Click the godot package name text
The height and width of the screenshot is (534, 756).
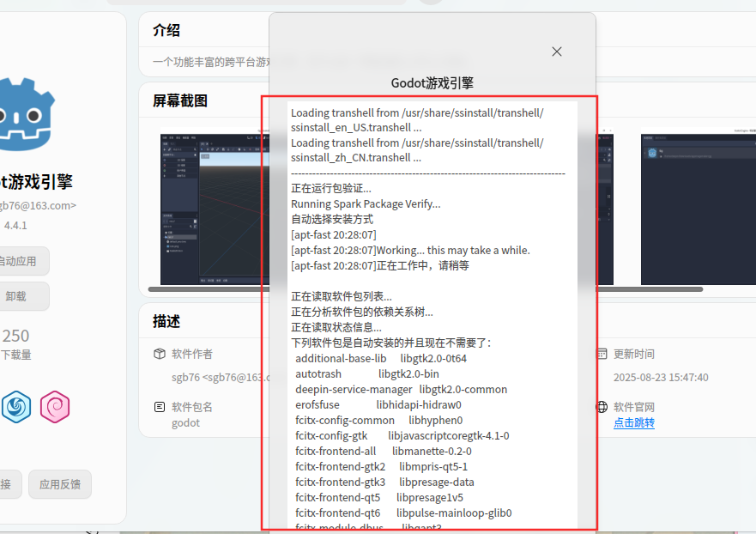point(185,422)
